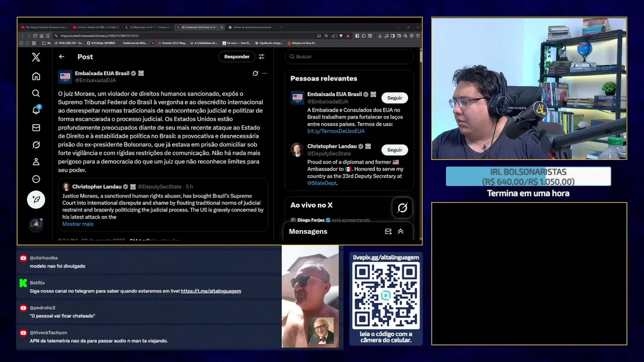644x362 pixels.
Task: Click shirtless man video thumbnail
Action: click(310, 297)
